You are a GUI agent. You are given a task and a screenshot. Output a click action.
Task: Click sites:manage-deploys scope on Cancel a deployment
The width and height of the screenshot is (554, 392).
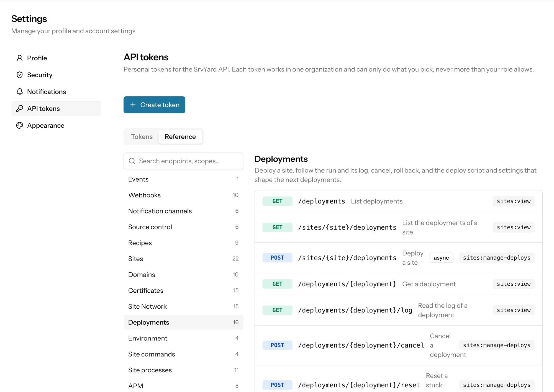pos(497,345)
